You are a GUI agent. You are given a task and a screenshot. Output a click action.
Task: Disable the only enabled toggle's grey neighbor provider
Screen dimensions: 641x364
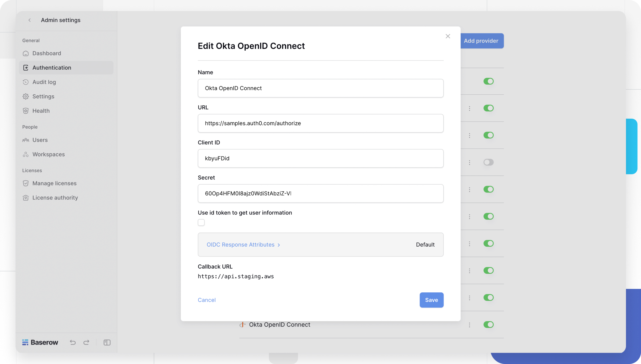pyautogui.click(x=489, y=162)
